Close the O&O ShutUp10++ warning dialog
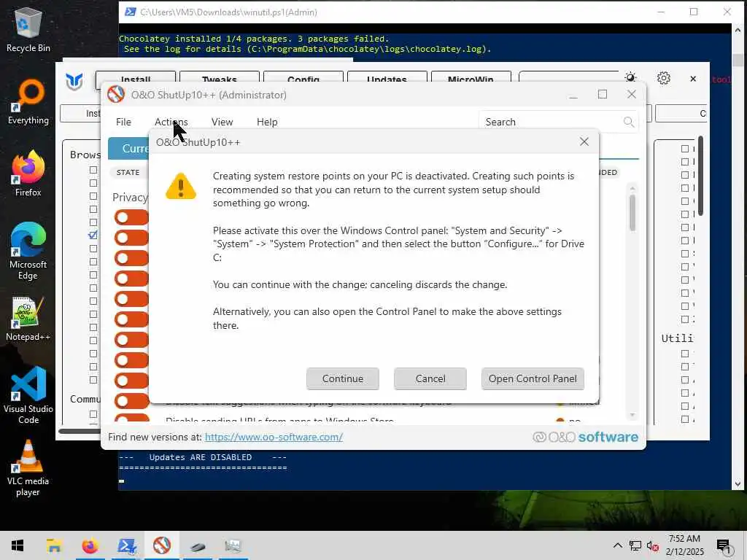747x560 pixels. coord(584,142)
